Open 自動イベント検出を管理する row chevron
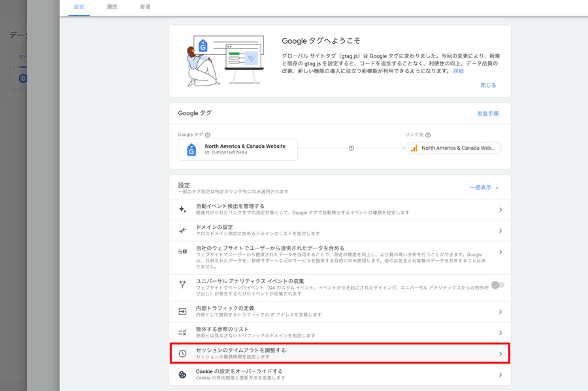 [x=500, y=210]
